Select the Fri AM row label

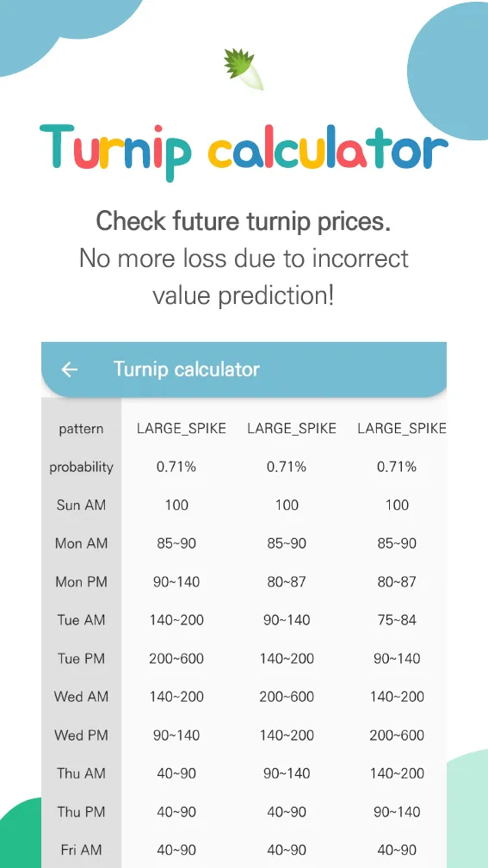(x=81, y=850)
